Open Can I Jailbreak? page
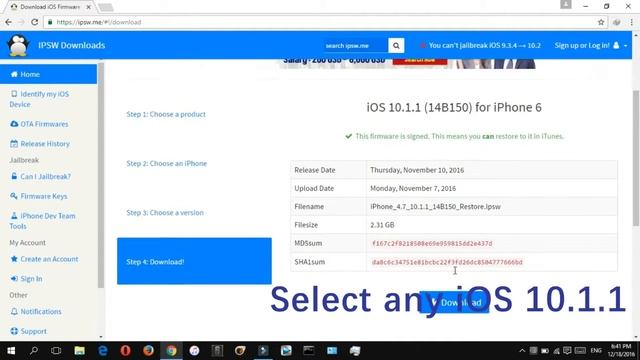 click(40, 176)
